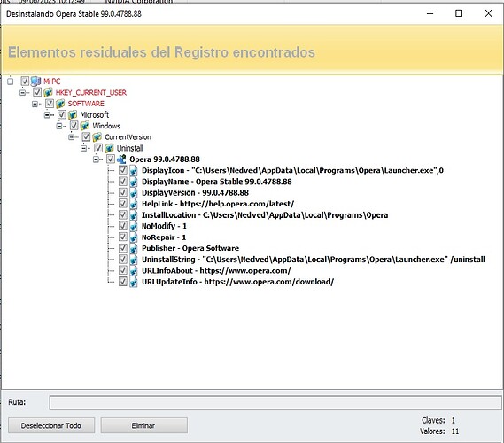
Task: Toggle the SOFTWARE checkbox
Action: [50, 104]
